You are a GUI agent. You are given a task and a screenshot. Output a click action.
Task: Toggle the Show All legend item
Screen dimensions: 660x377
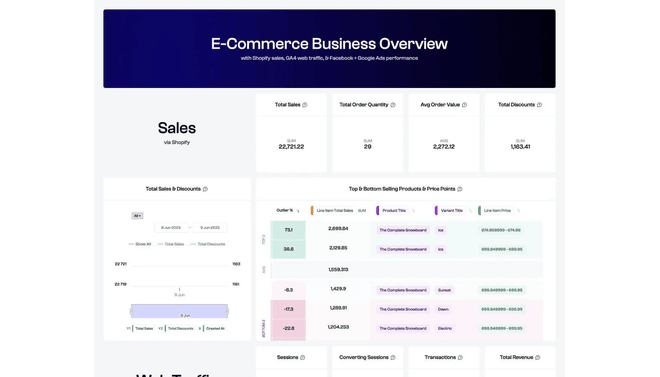[x=140, y=244]
